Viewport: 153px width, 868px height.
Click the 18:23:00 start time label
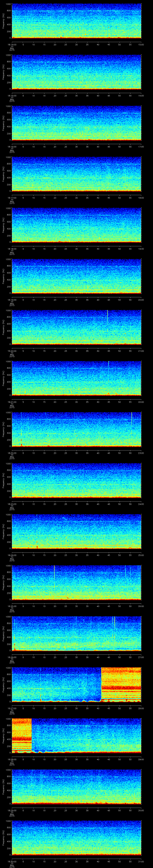coord(12,504)
